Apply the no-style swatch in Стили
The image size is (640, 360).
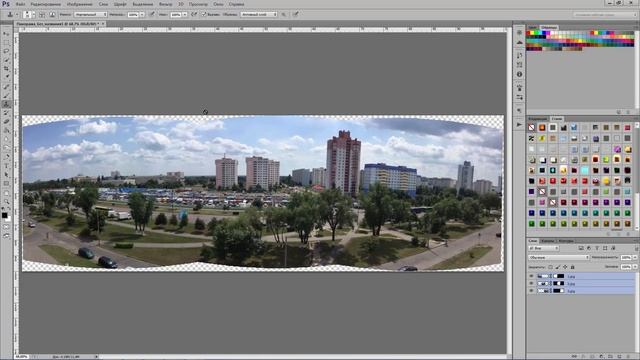[x=531, y=128]
